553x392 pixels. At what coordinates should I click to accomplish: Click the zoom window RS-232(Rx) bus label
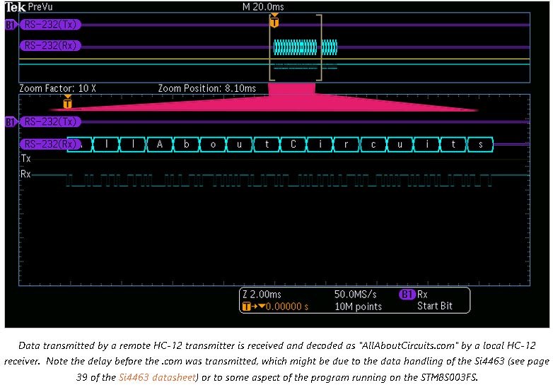pos(50,144)
